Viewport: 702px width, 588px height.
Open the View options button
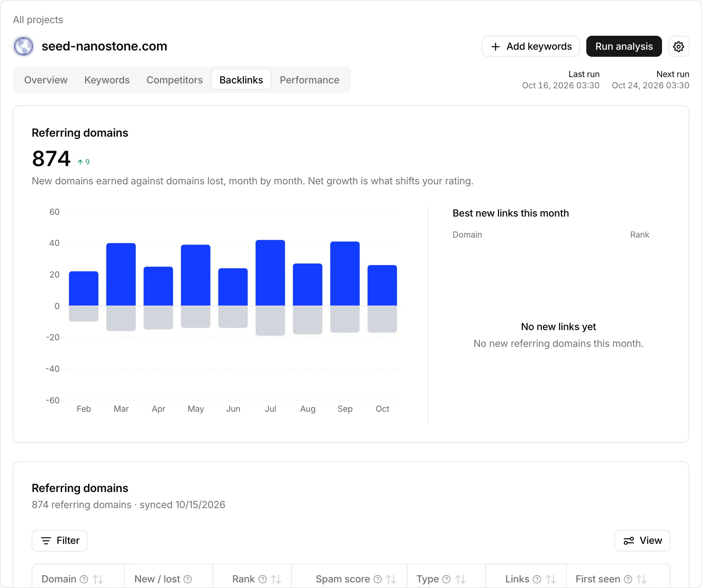[x=642, y=541]
